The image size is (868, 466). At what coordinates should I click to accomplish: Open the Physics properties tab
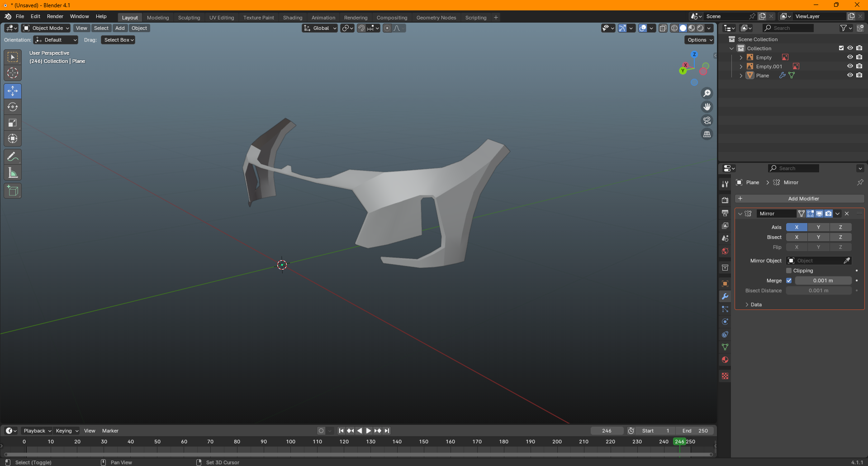tap(725, 322)
